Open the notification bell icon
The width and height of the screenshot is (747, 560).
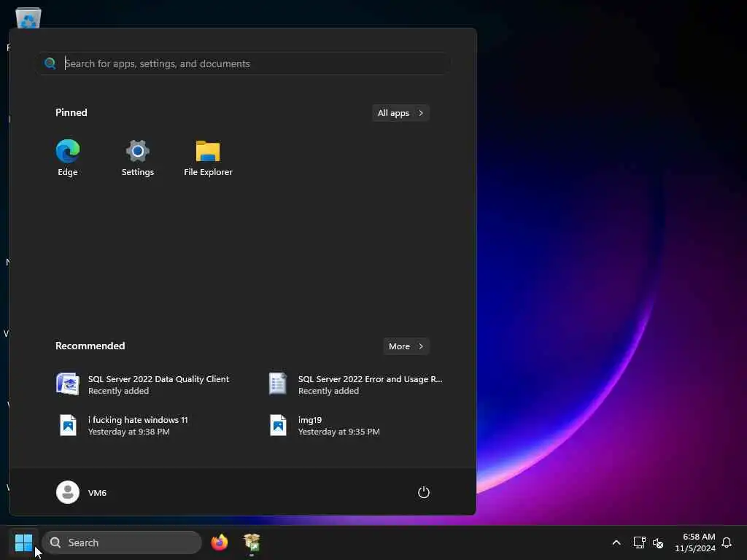point(727,542)
